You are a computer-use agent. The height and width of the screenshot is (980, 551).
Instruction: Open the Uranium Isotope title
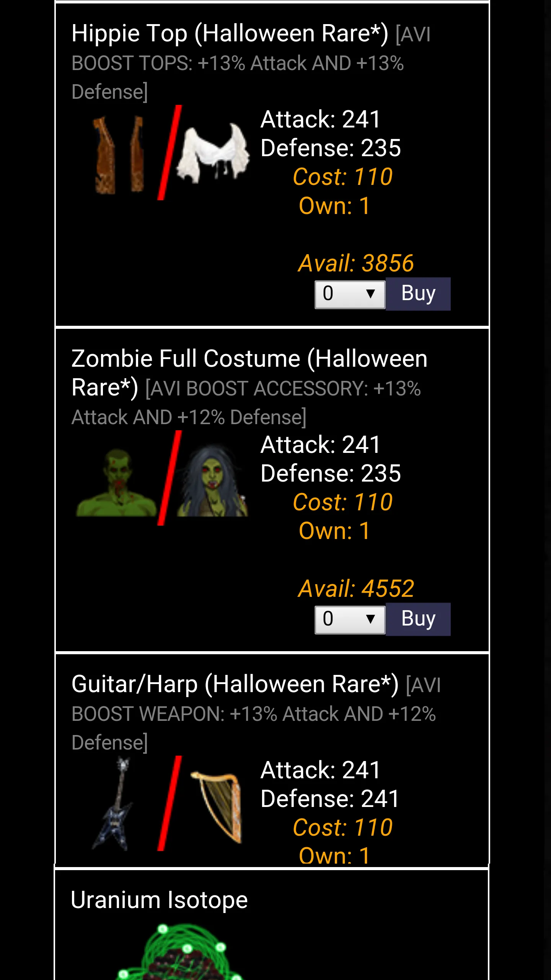[159, 900]
